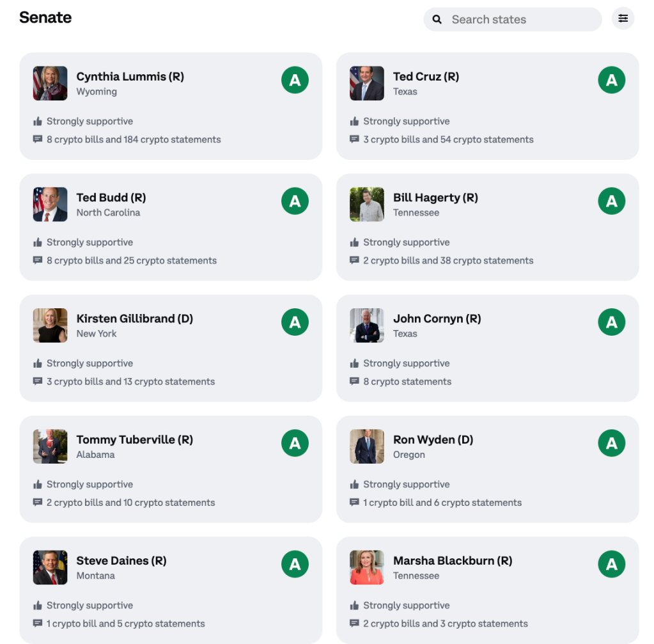Screen dimensions: 654x644
Task: Click Ted Cruz's A grade badge
Action: tap(611, 80)
